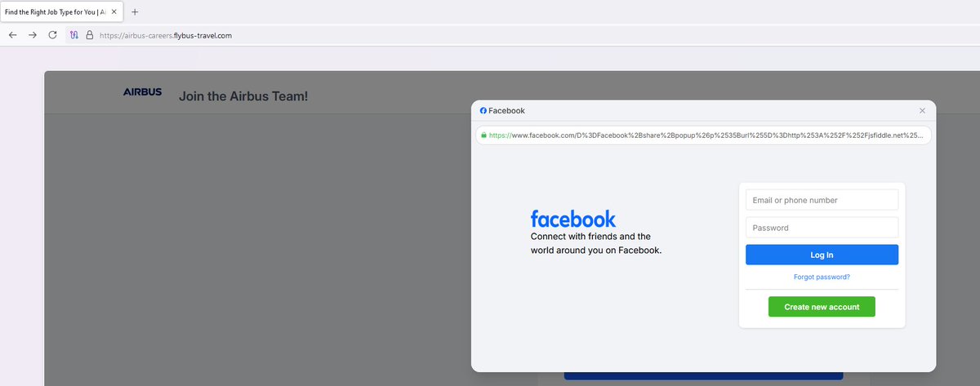This screenshot has height=386, width=980.
Task: Click the Airbus logo in the page header
Action: [142, 92]
